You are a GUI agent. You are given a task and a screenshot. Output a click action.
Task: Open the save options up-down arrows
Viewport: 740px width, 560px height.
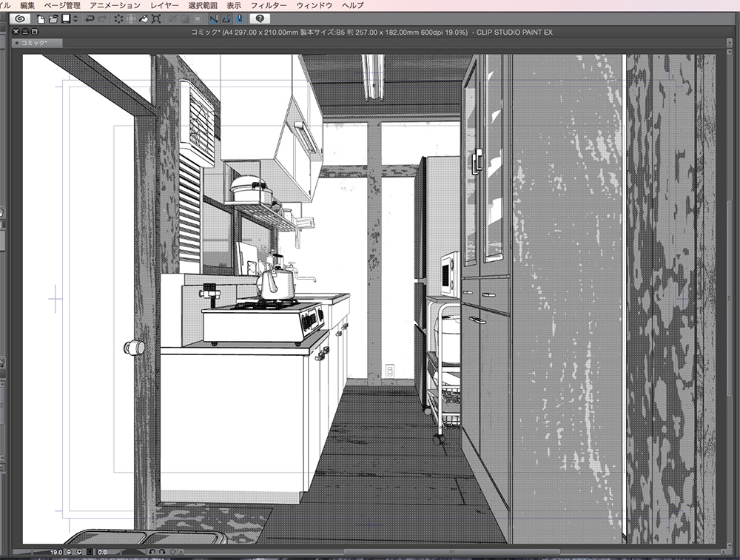[x=75, y=19]
